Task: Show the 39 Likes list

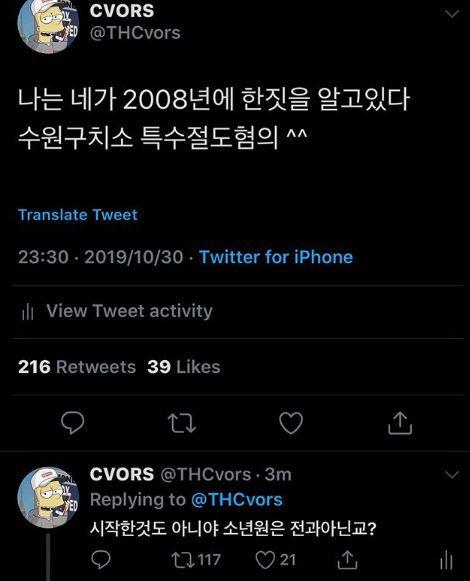Action: click(x=183, y=367)
